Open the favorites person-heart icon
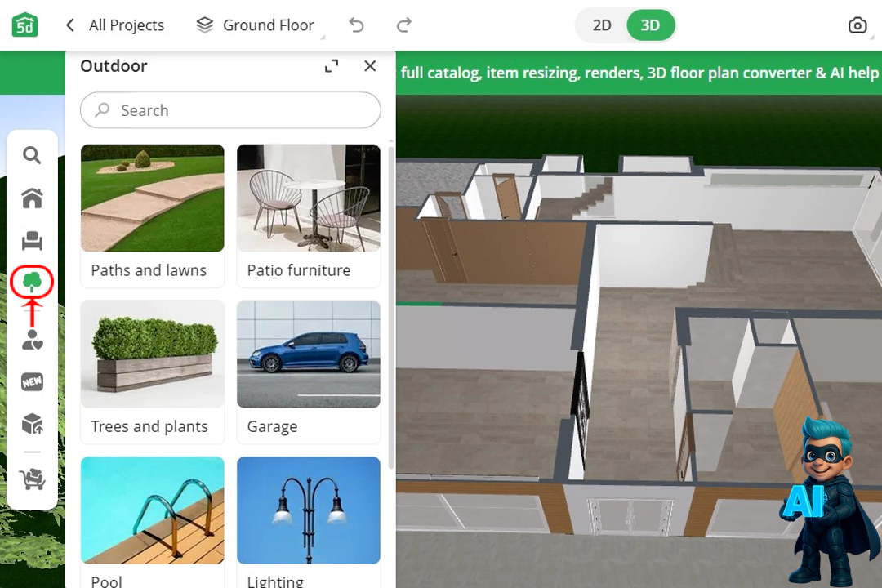The image size is (882, 588). click(x=32, y=341)
